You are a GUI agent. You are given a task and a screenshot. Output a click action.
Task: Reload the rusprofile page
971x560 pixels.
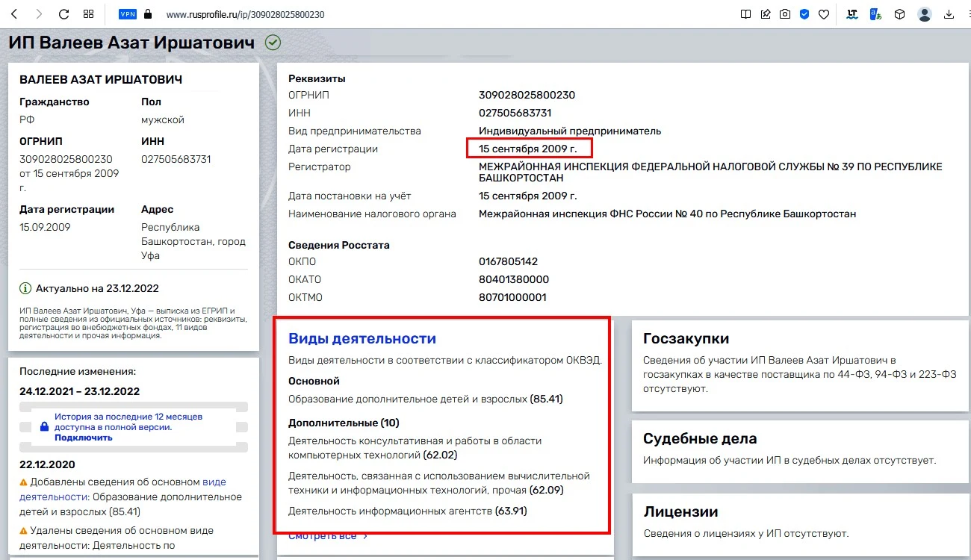[63, 14]
